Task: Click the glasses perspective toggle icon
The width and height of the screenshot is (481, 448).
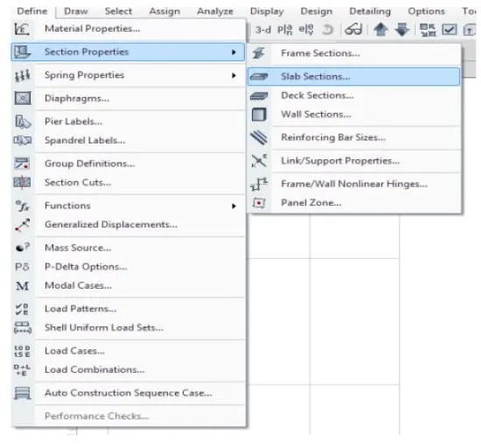Action: (353, 30)
